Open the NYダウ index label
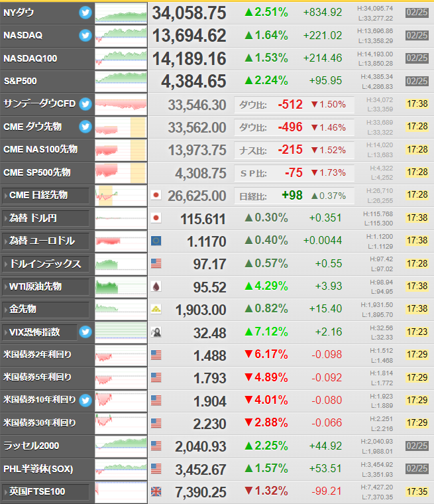Screen dimensions: 434x504 [x=19, y=13]
